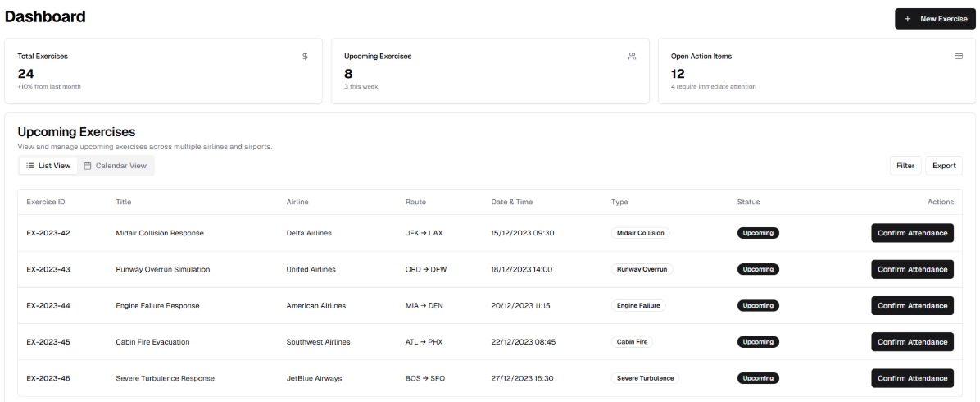Click Upcoming status badge for EX-2023-46
Viewport: 980px width, 402px height.
758,378
